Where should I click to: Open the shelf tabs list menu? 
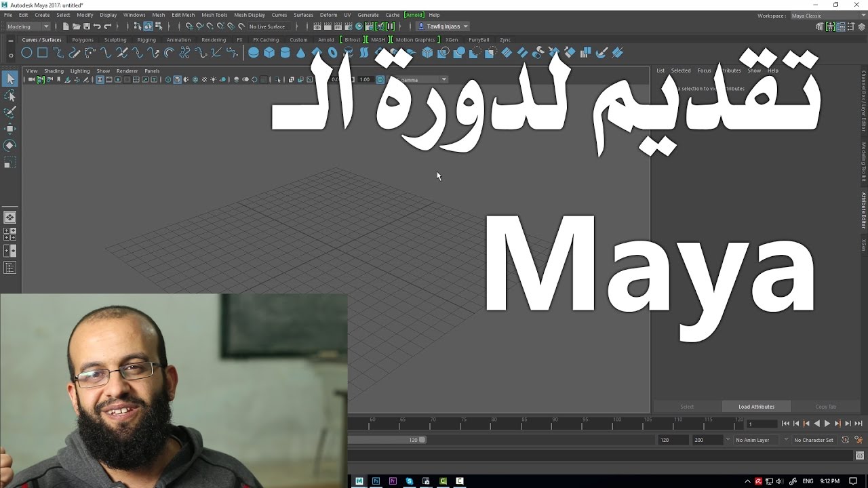(10, 40)
